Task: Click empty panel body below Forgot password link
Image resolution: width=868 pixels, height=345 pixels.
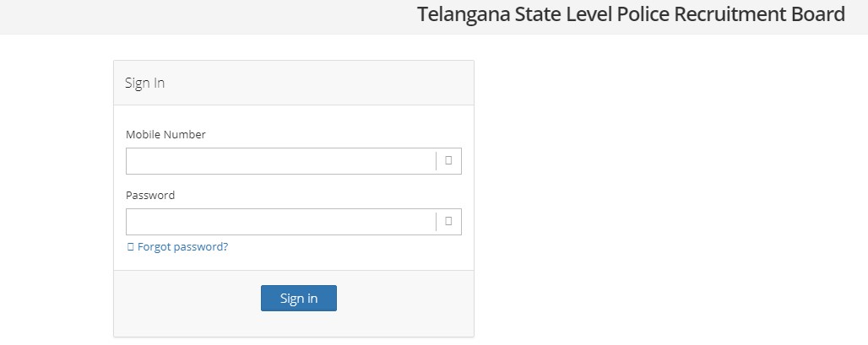Action: click(293, 262)
